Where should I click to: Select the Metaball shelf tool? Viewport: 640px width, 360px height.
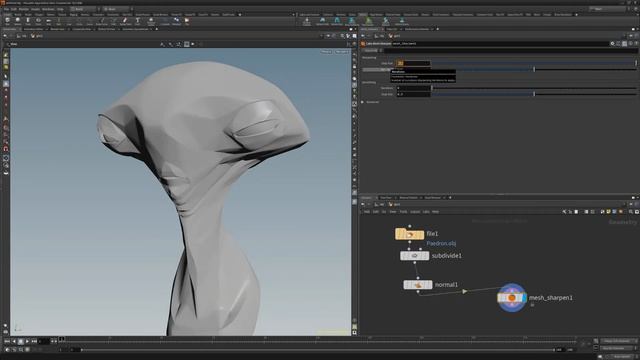click(x=176, y=20)
